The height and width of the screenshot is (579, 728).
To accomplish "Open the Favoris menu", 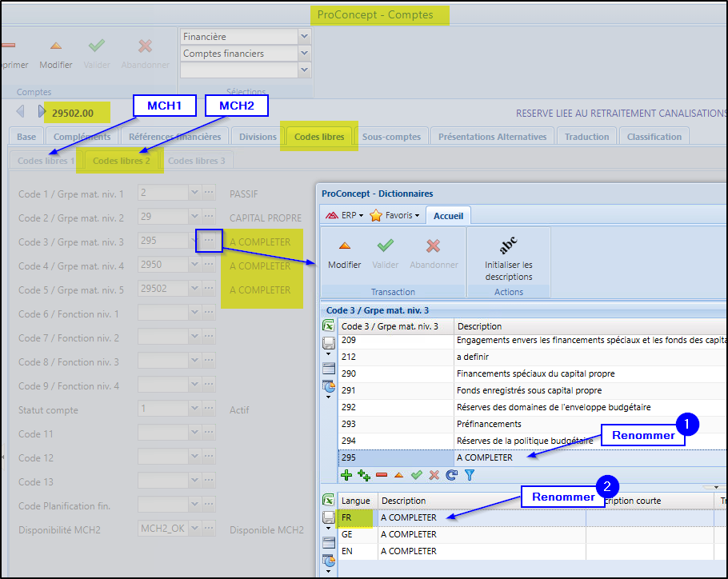I will click(x=394, y=215).
